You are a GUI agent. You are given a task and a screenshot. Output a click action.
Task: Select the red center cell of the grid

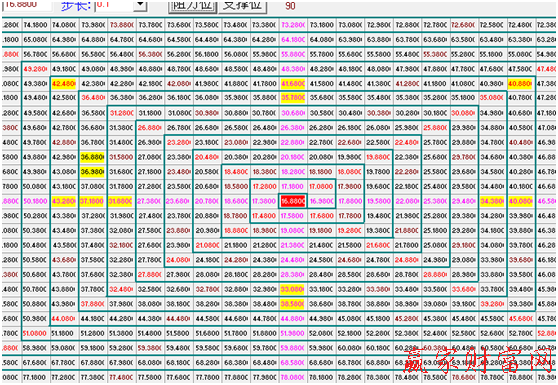tap(293, 201)
